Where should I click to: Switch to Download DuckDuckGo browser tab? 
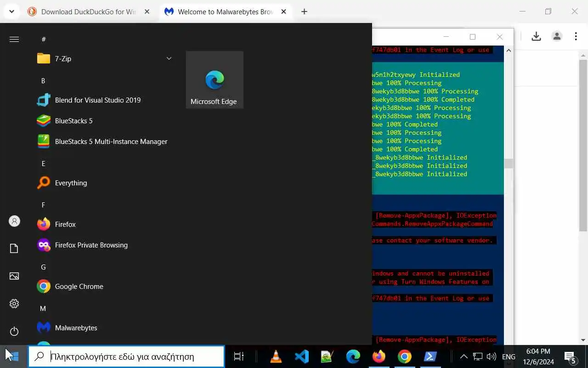[89, 11]
